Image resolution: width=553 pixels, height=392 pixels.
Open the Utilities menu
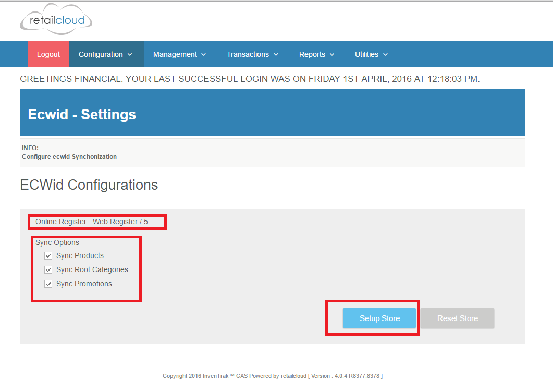tap(372, 54)
